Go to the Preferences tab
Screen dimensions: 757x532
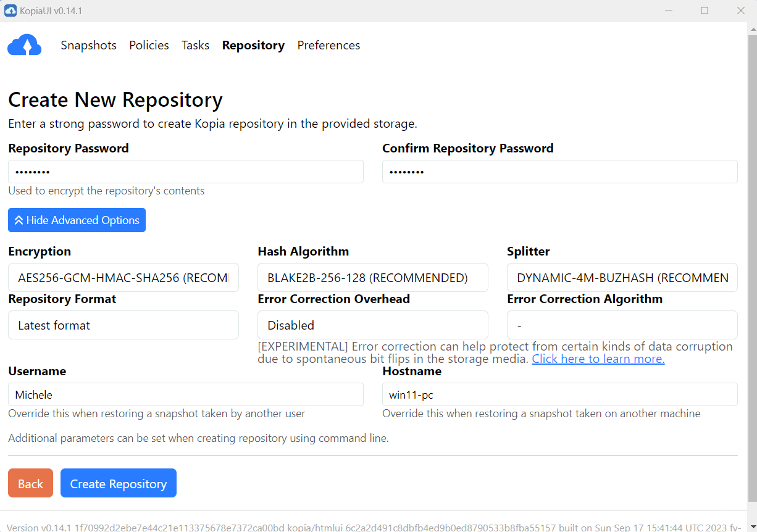click(328, 45)
